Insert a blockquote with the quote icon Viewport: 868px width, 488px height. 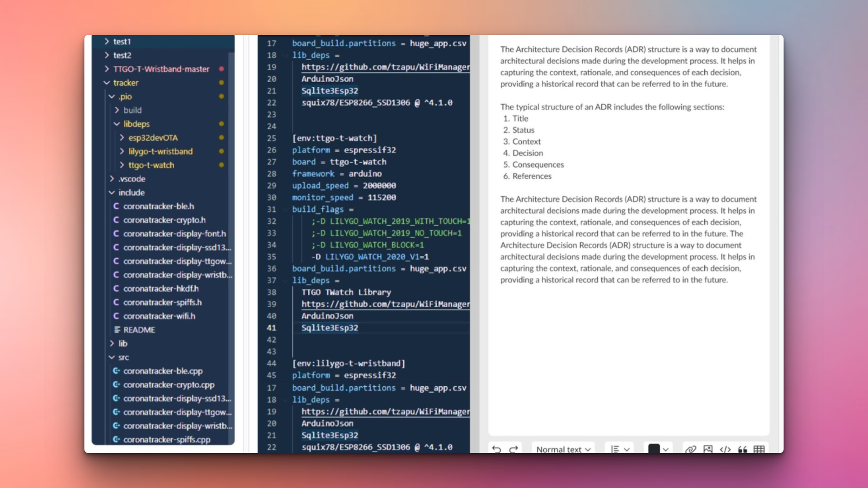[x=742, y=450]
